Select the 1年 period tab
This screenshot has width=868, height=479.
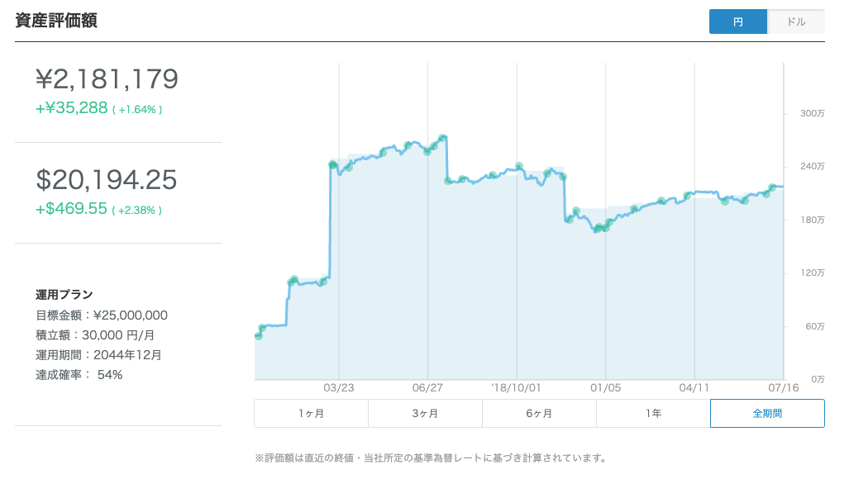tap(653, 414)
